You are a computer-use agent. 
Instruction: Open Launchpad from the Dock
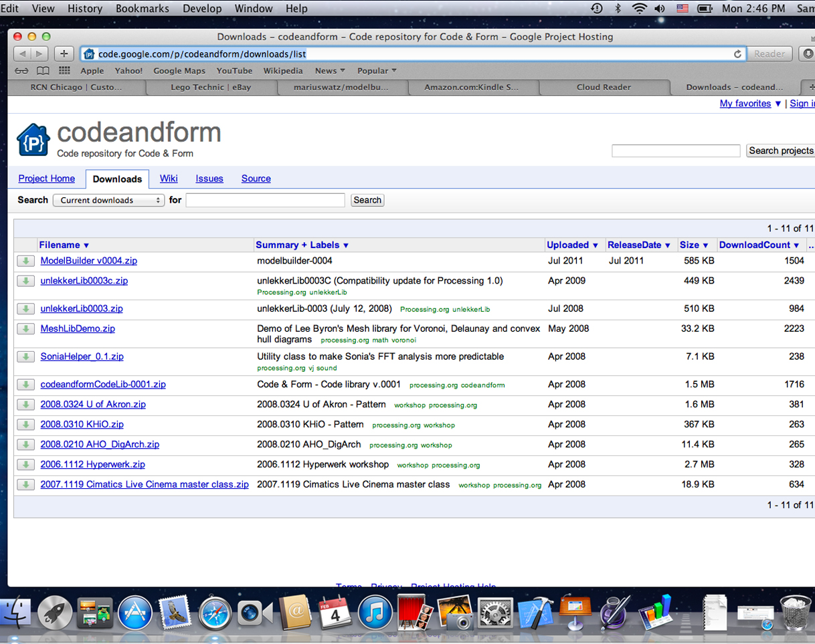(x=55, y=613)
